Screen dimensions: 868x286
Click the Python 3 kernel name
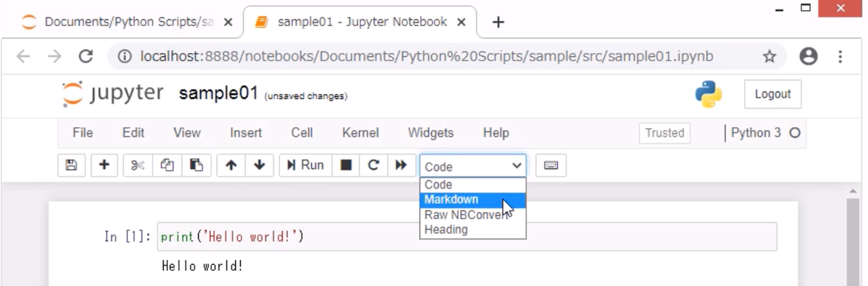point(756,133)
